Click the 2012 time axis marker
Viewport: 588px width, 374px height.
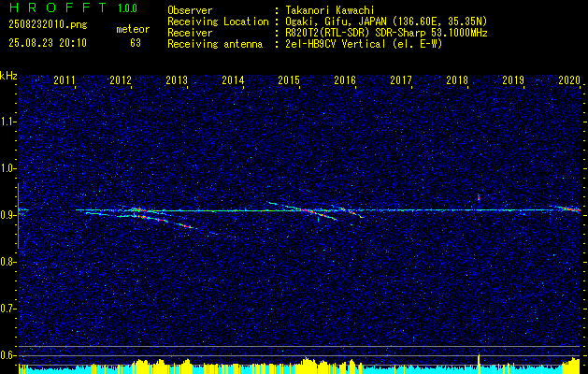(121, 79)
